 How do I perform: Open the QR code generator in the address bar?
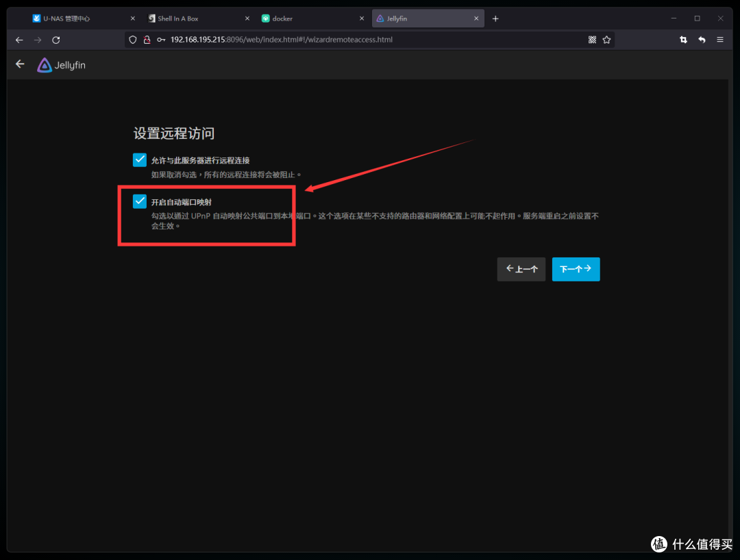tap(592, 40)
